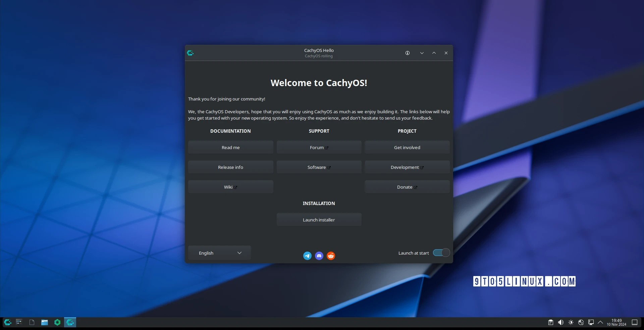644x330 pixels.
Task: Open the English language dropdown
Action: coord(219,253)
